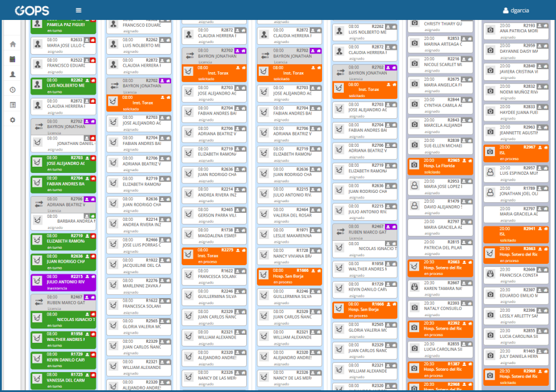The image size is (556, 392).
Task: Click the icon on FRANCISCA CONSTA card
Action: click(x=490, y=274)
